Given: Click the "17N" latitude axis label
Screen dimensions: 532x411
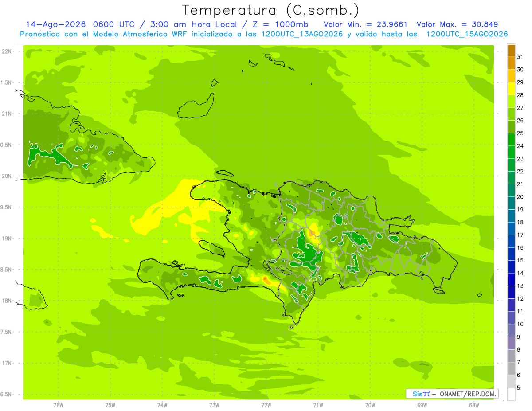Looking at the screenshot, I should [x=7, y=363].
